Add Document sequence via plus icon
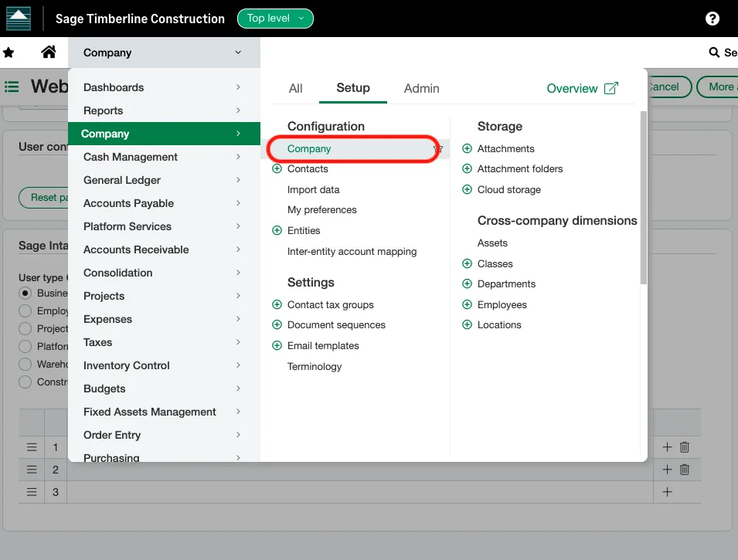The image size is (738, 560). (x=277, y=324)
